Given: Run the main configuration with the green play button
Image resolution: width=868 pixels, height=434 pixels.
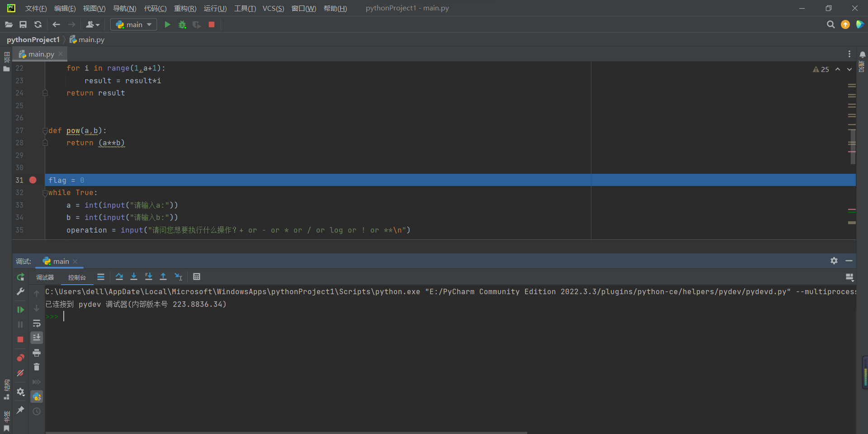Looking at the screenshot, I should coord(167,24).
